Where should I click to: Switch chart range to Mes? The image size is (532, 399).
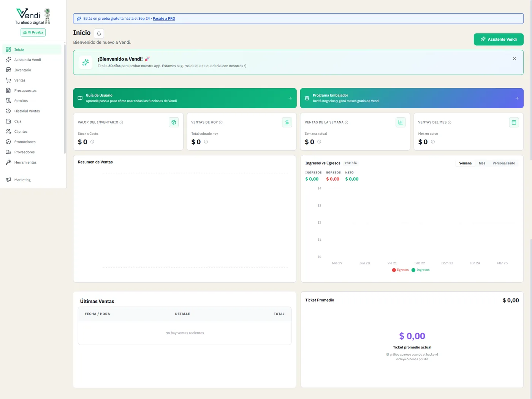click(482, 164)
